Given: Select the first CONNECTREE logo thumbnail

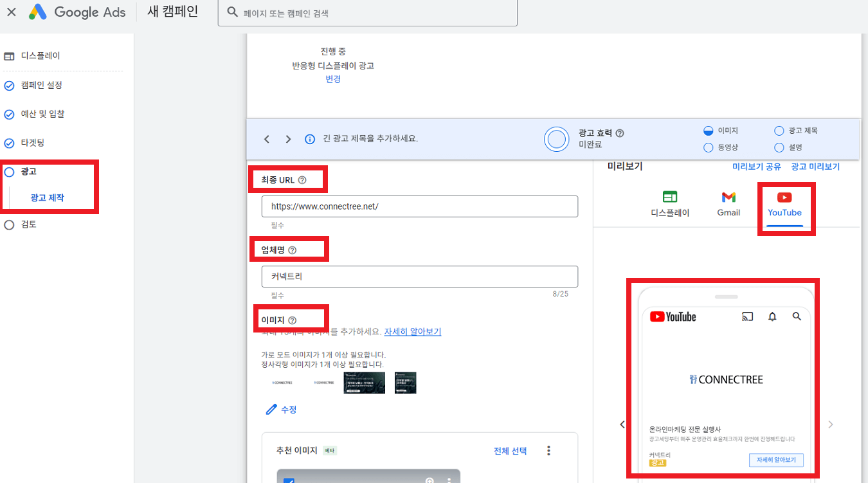Looking at the screenshot, I should tap(282, 383).
